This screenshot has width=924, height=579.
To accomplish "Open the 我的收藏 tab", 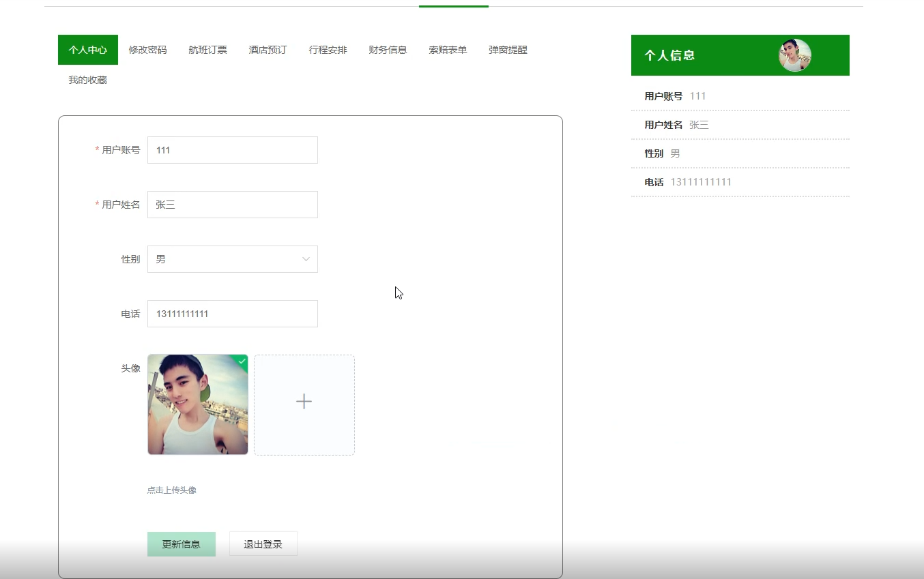I will [86, 79].
